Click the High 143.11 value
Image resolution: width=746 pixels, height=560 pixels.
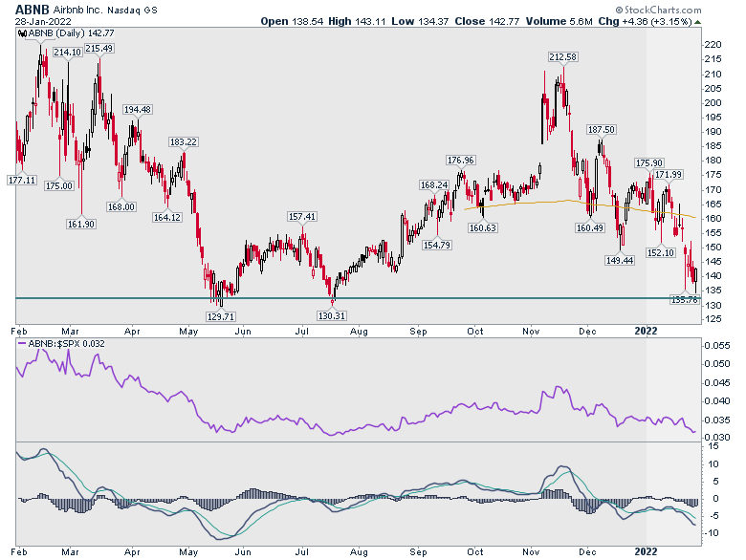point(357,21)
